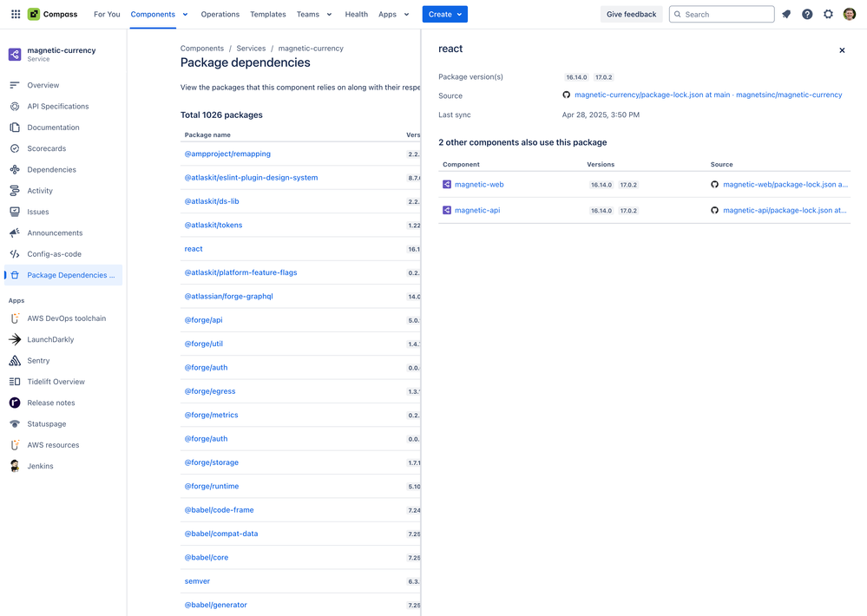Click the GitHub icon beside the Source link

tap(566, 95)
